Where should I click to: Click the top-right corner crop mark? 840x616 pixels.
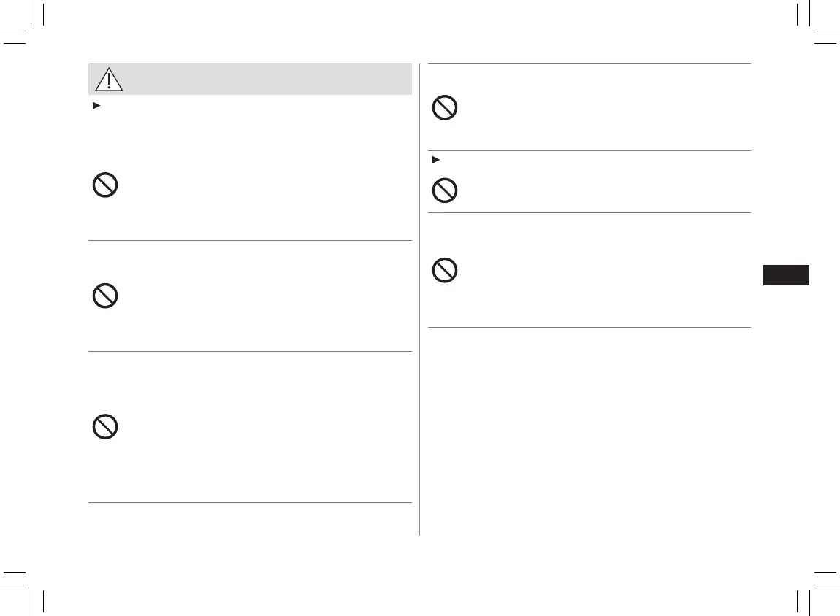pyautogui.click(x=812, y=31)
